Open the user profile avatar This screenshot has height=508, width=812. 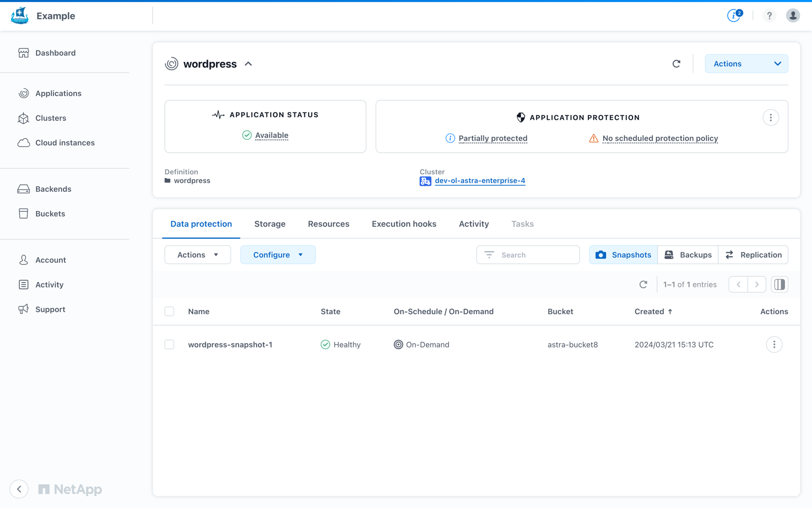pos(792,16)
